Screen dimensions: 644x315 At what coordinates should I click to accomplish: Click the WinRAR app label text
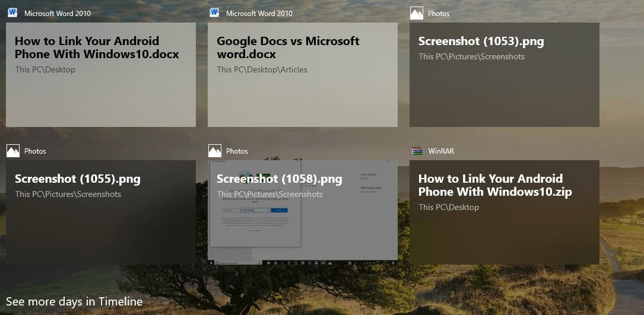[x=441, y=151]
